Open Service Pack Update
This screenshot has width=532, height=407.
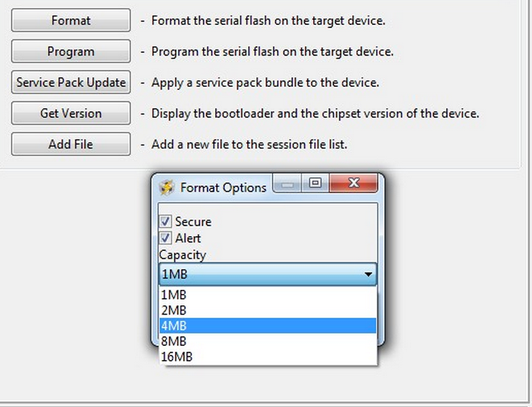click(71, 83)
